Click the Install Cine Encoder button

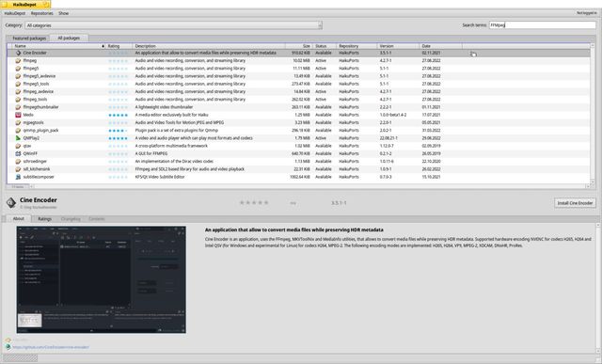click(575, 203)
